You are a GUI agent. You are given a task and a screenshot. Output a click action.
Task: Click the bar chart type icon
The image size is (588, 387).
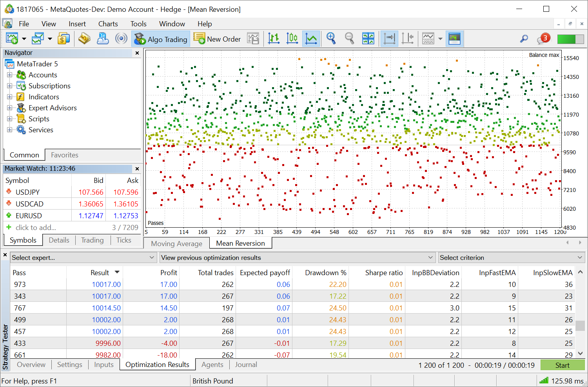[274, 38]
